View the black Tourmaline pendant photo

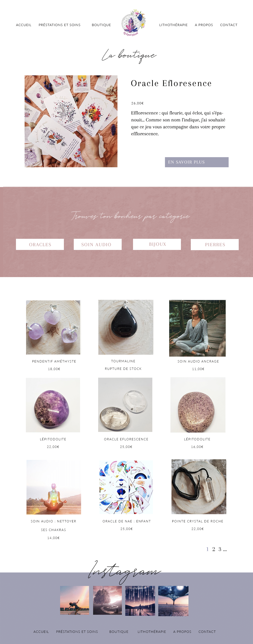click(126, 327)
